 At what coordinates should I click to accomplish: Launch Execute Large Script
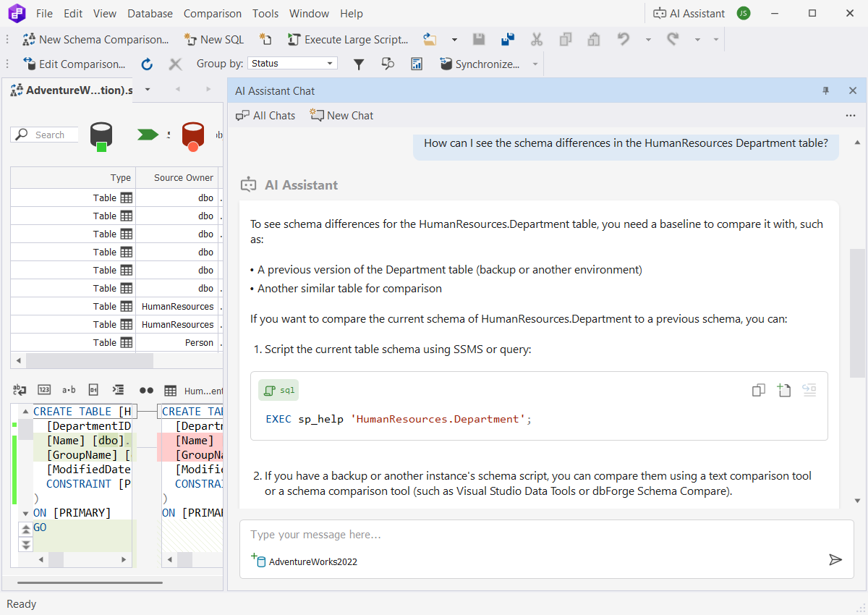(x=348, y=40)
